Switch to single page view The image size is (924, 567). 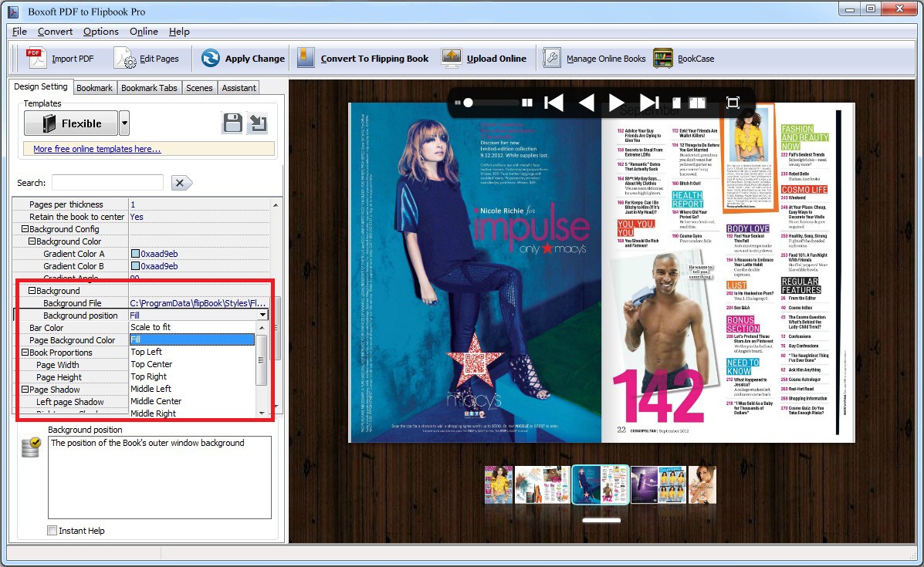tap(677, 103)
